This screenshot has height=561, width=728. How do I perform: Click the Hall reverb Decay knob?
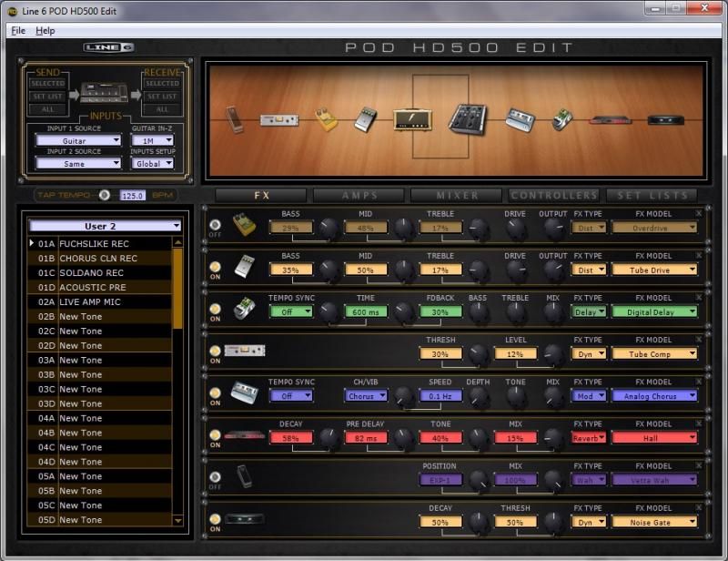tap(329, 438)
